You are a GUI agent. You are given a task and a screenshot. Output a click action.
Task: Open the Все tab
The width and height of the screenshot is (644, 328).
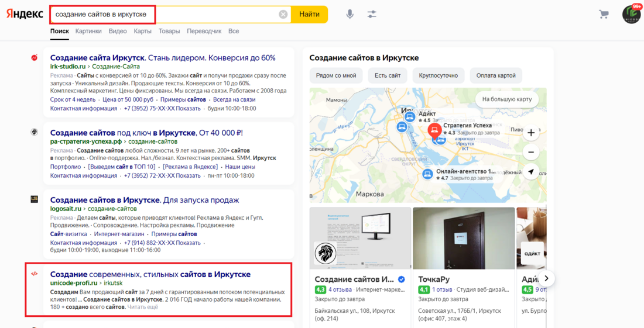coord(233,31)
